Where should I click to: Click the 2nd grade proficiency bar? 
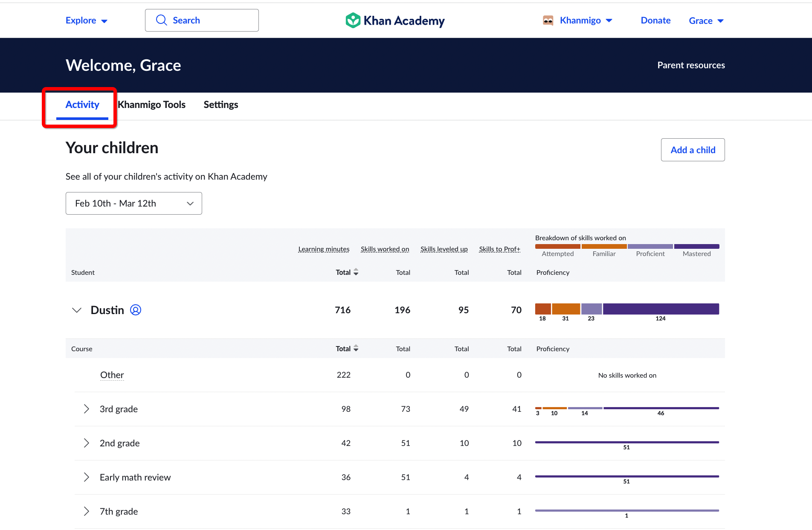click(627, 443)
